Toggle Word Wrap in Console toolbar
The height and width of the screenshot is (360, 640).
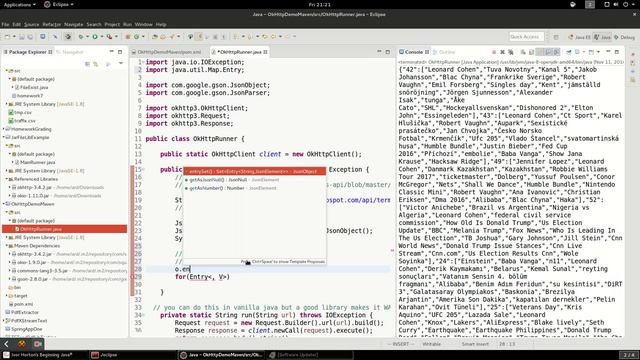(540, 52)
